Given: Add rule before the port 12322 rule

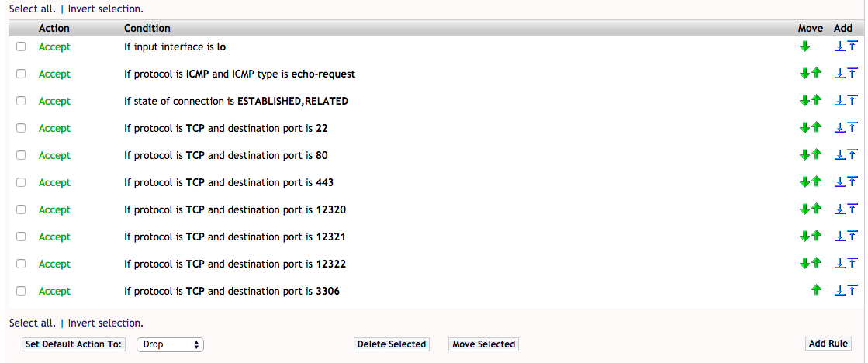Looking at the screenshot, I should (x=851, y=264).
